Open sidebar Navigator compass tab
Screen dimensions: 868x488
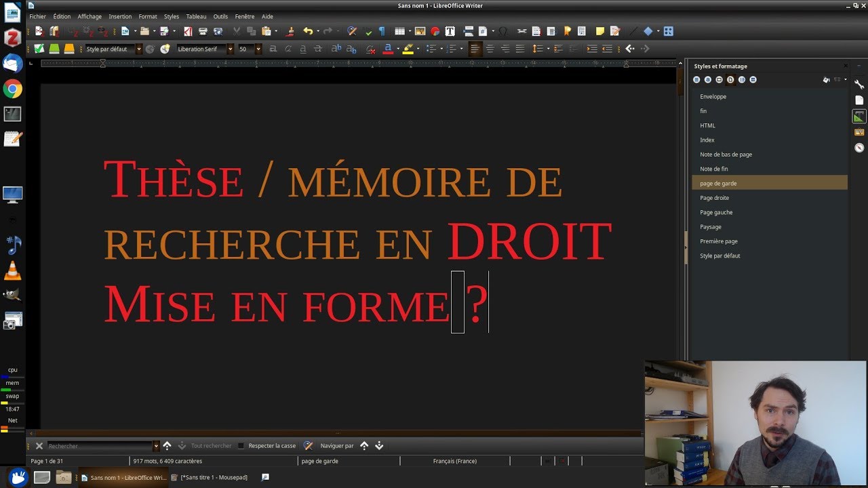[x=859, y=147]
